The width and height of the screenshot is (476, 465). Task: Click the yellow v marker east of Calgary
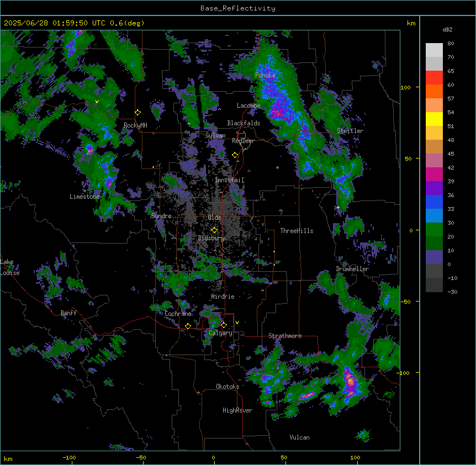pos(237,323)
